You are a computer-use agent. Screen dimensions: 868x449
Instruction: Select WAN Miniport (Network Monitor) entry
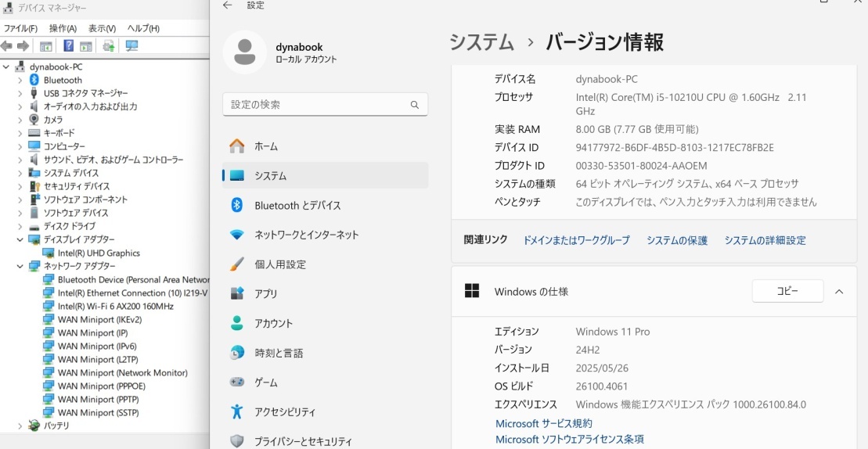(122, 372)
